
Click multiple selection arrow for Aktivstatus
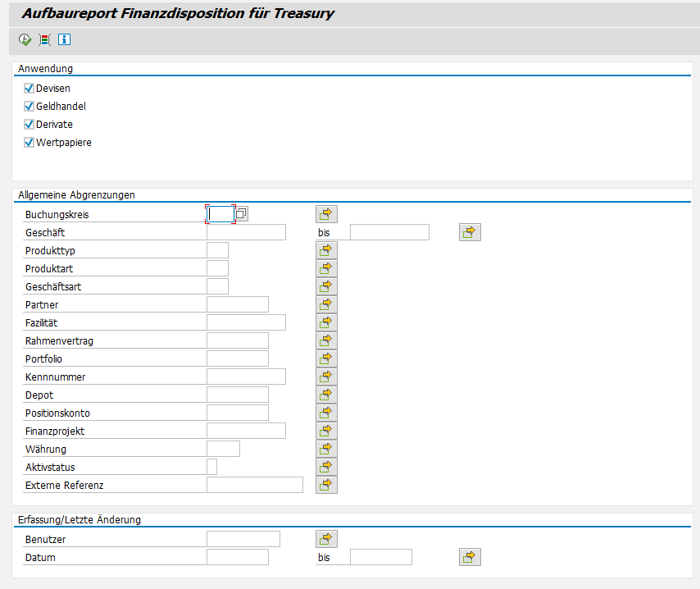pos(326,467)
